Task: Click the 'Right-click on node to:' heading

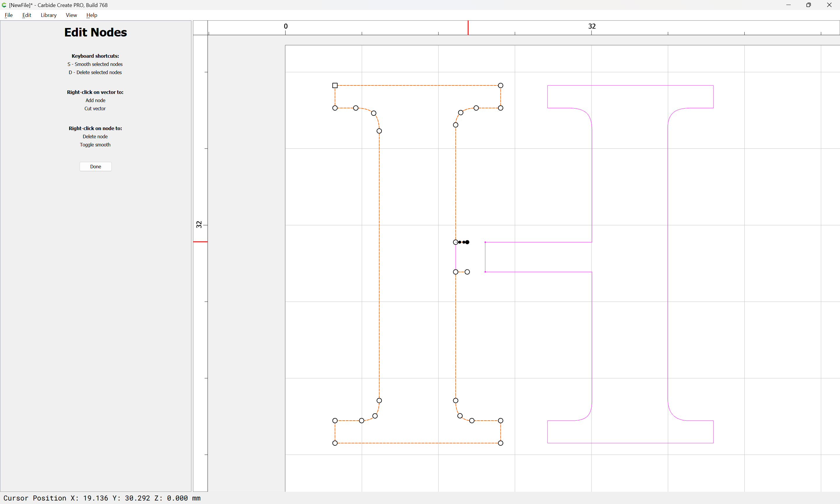Action: [95, 128]
